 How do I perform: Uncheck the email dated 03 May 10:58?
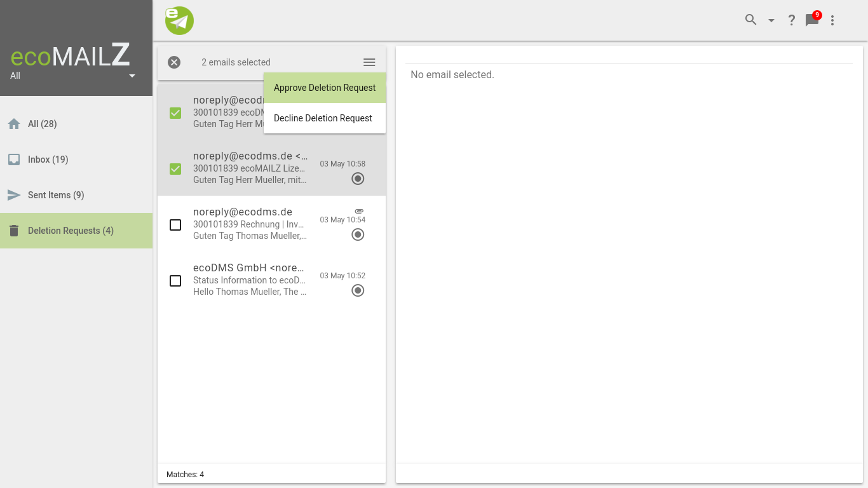pyautogui.click(x=175, y=169)
